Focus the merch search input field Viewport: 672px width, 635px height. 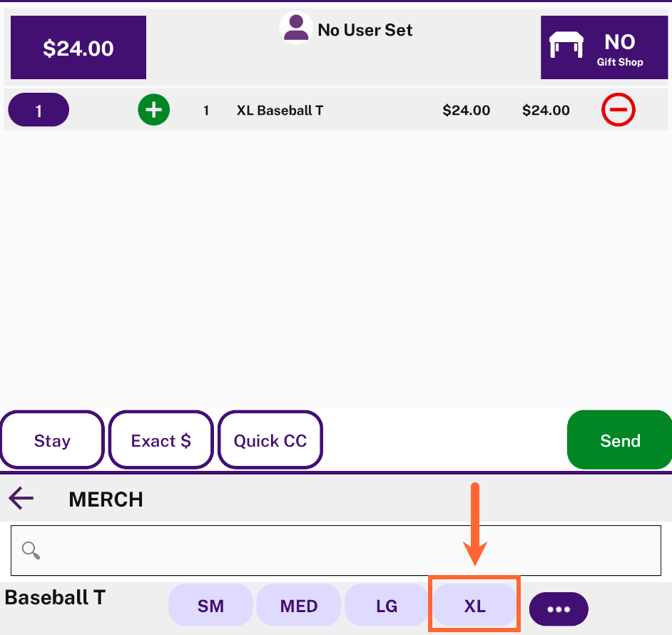[x=336, y=551]
